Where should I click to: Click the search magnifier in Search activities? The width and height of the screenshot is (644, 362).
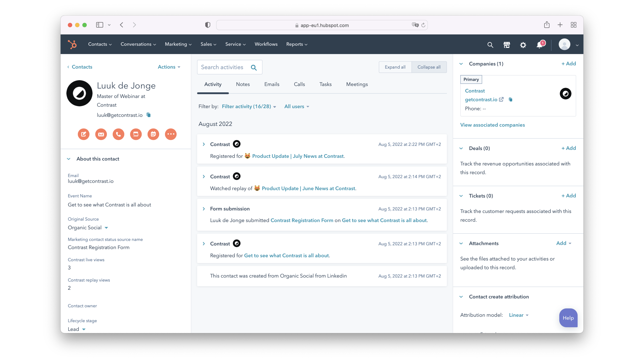(254, 67)
